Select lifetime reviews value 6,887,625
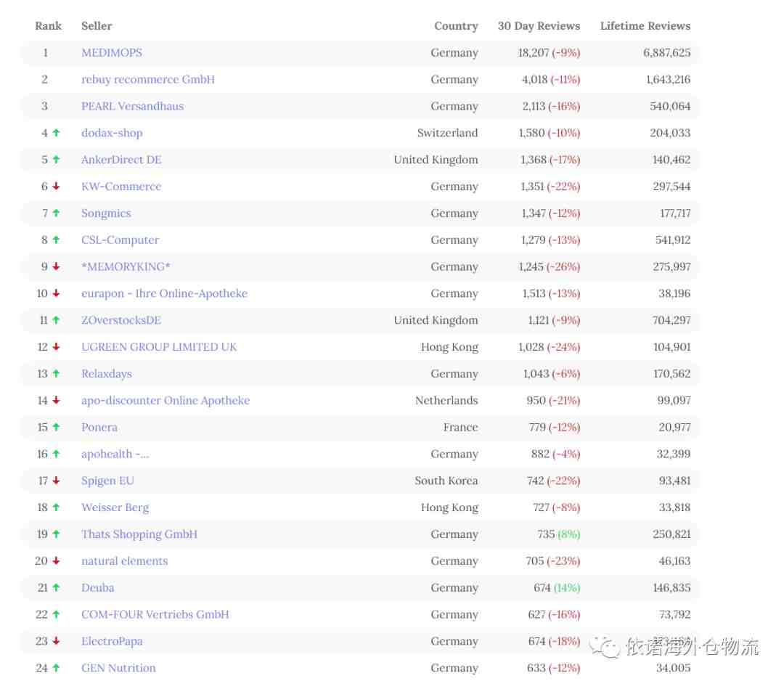This screenshot has height=681, width=784. click(x=667, y=52)
